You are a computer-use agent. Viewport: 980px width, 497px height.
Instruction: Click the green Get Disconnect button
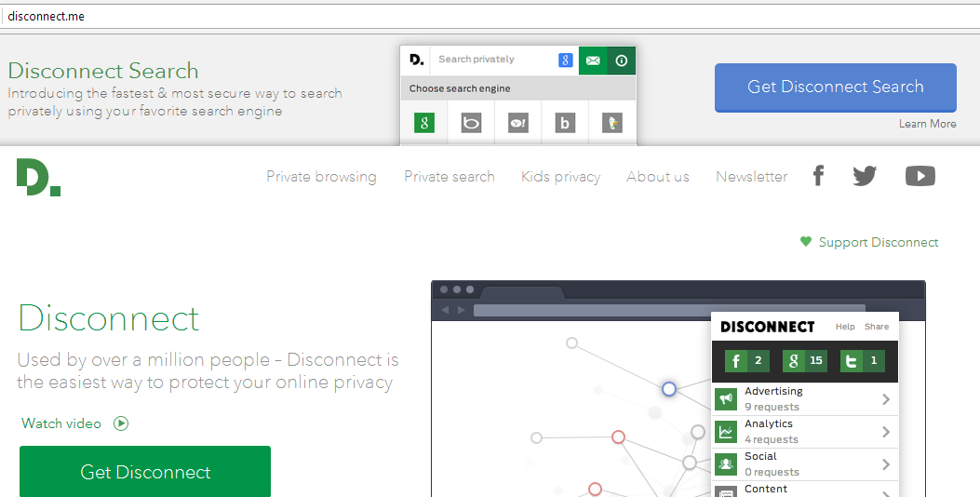145,471
